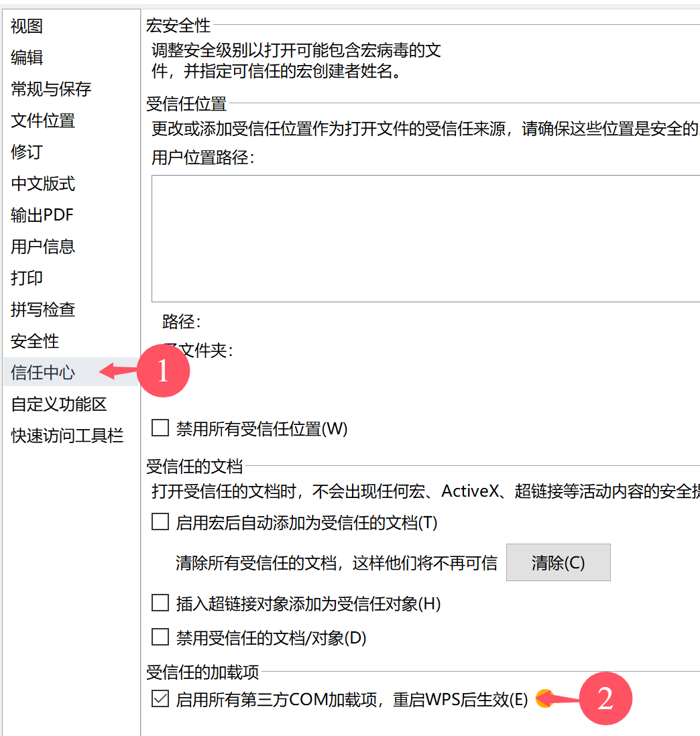Open 常规与保存 settings
Viewport: 700px width, 736px height.
point(46,89)
